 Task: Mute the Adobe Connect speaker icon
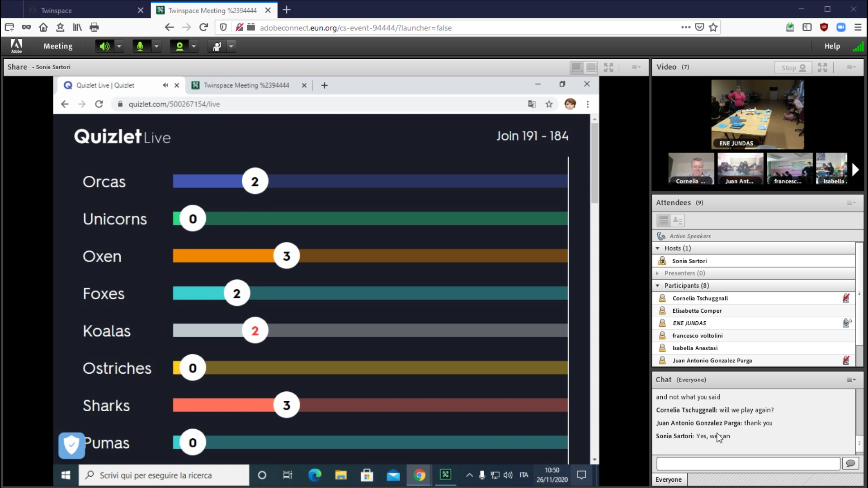tap(104, 46)
